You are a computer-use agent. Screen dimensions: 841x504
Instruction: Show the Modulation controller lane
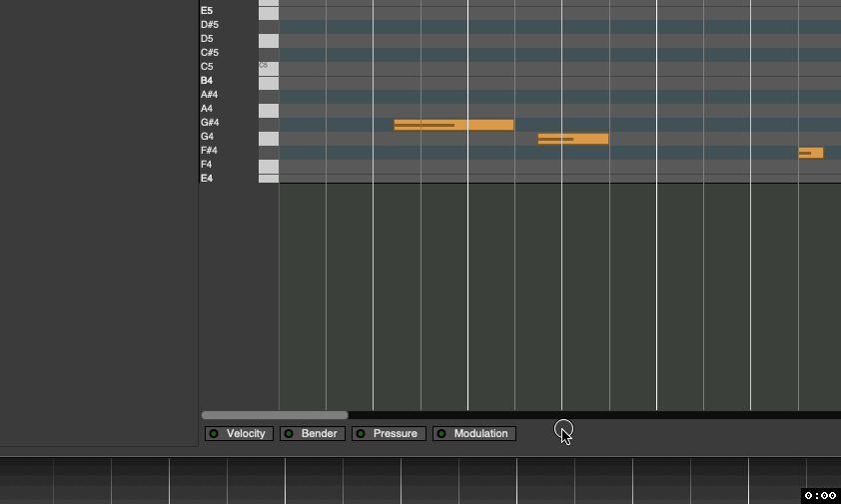tap(474, 434)
